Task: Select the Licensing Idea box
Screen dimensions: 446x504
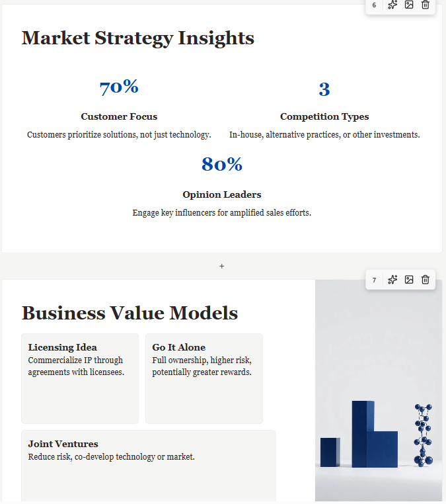Action: coord(80,378)
